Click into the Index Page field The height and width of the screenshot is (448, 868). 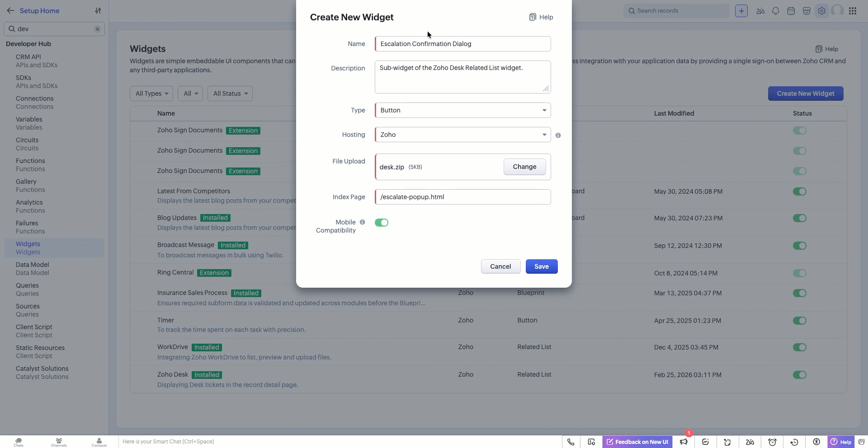pyautogui.click(x=463, y=197)
